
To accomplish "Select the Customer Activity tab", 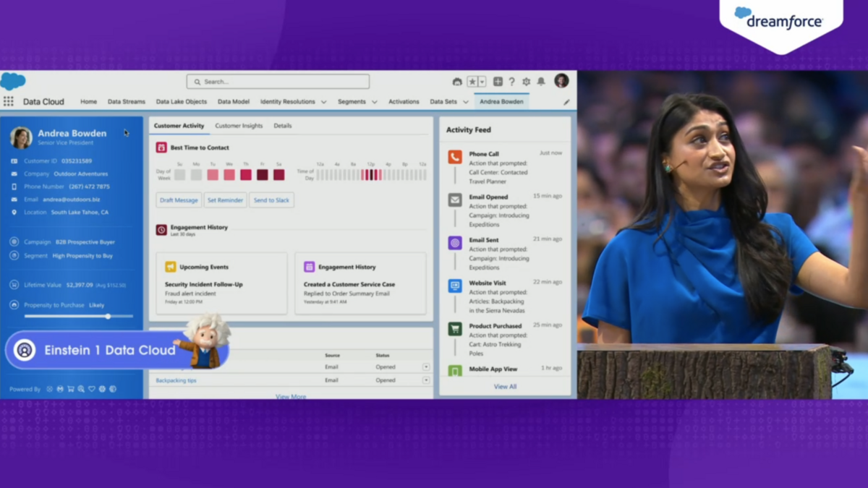I will tap(179, 126).
